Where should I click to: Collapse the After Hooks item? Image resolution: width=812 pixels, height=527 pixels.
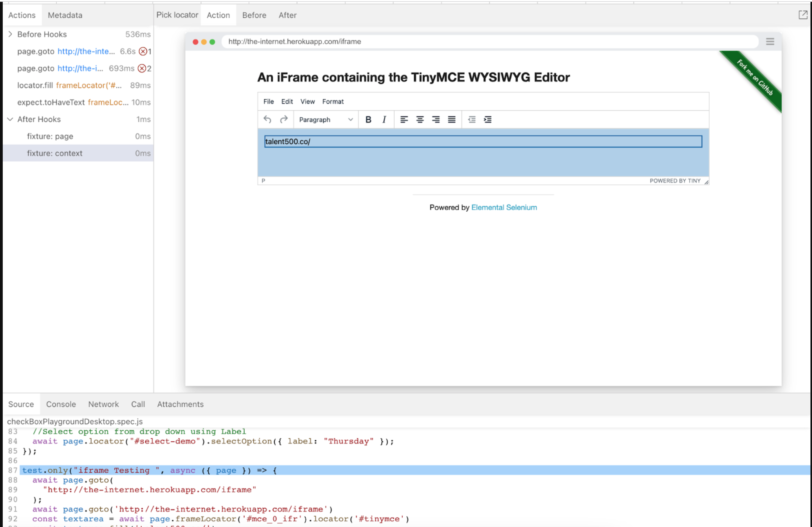[10, 119]
